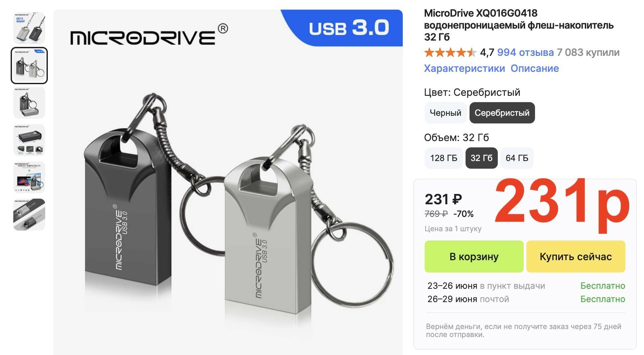Open sixth thumbnail with silver and black drives
Screen dimensions: 644x355
tap(29, 215)
